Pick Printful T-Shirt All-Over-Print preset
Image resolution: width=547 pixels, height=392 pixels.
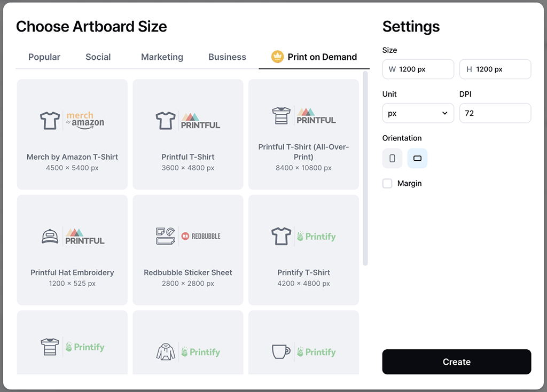303,135
